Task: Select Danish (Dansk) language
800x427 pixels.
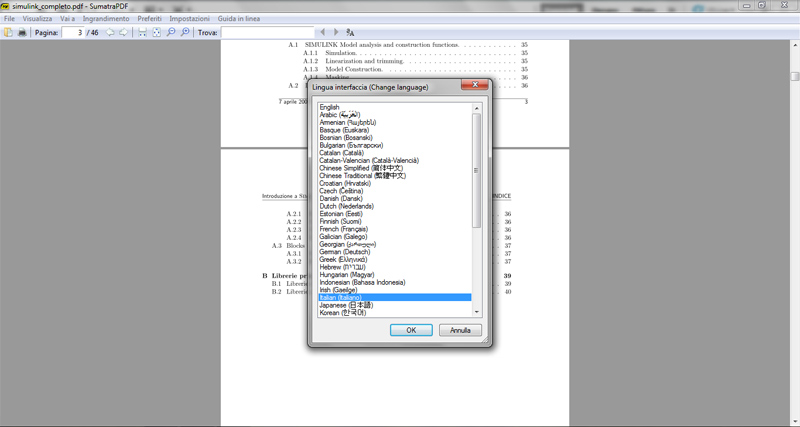Action: [394, 198]
